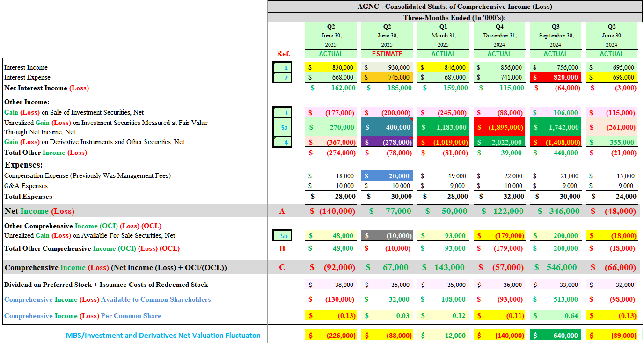The height and width of the screenshot is (343, 644).
Task: Select the Three-Months Ended header cell
Action: point(454,17)
